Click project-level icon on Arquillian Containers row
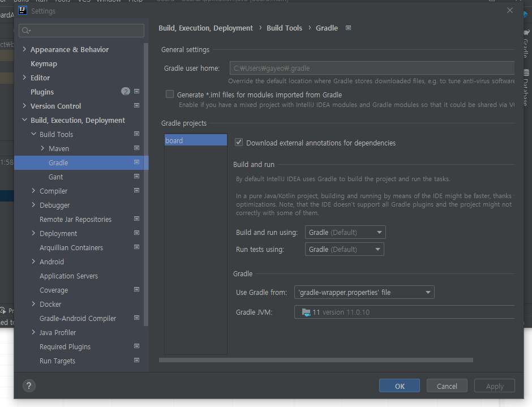Image resolution: width=532 pixels, height=407 pixels. click(137, 247)
